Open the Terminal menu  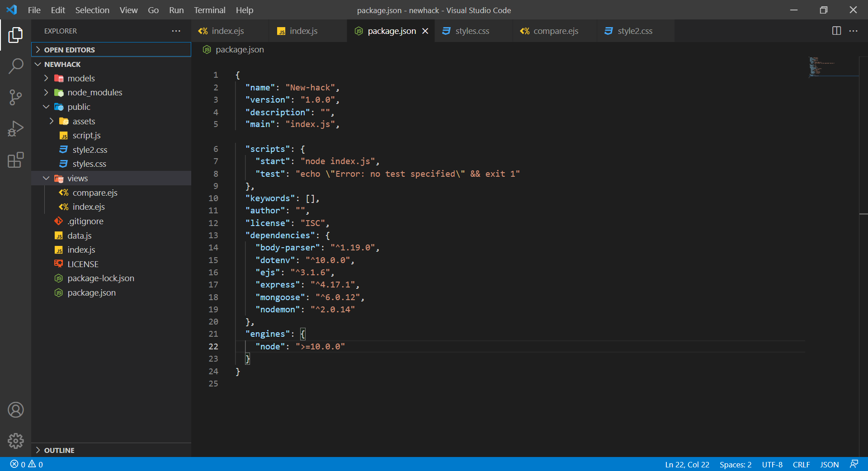(x=209, y=10)
